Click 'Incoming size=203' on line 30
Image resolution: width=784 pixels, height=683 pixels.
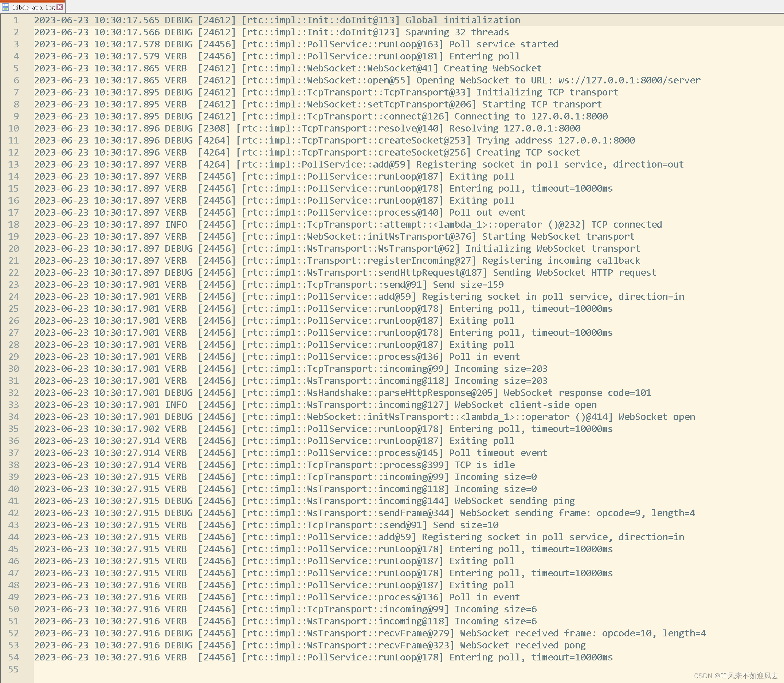501,369
